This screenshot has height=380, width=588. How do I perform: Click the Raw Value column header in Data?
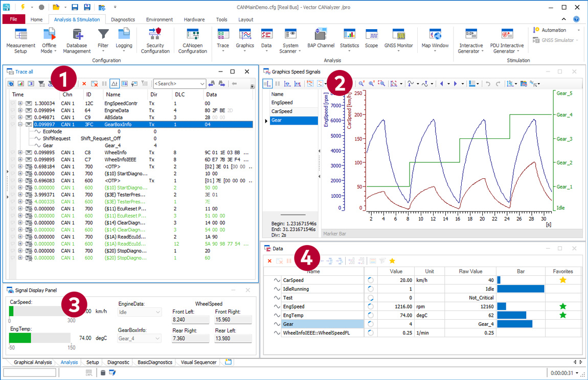(x=470, y=271)
